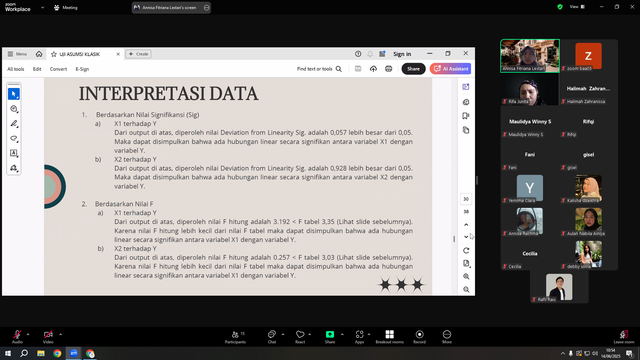Open page display options icon
This screenshot has height=360, width=640.
coord(466,263)
